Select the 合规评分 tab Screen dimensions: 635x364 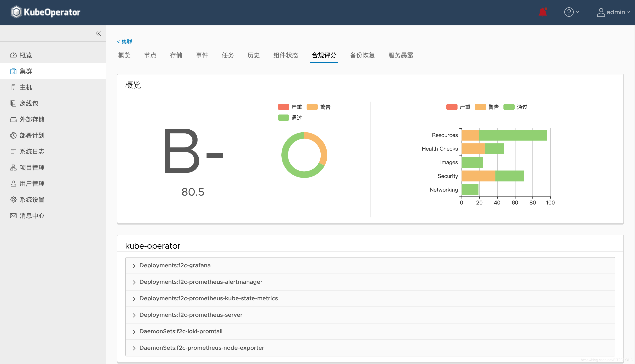coord(324,55)
